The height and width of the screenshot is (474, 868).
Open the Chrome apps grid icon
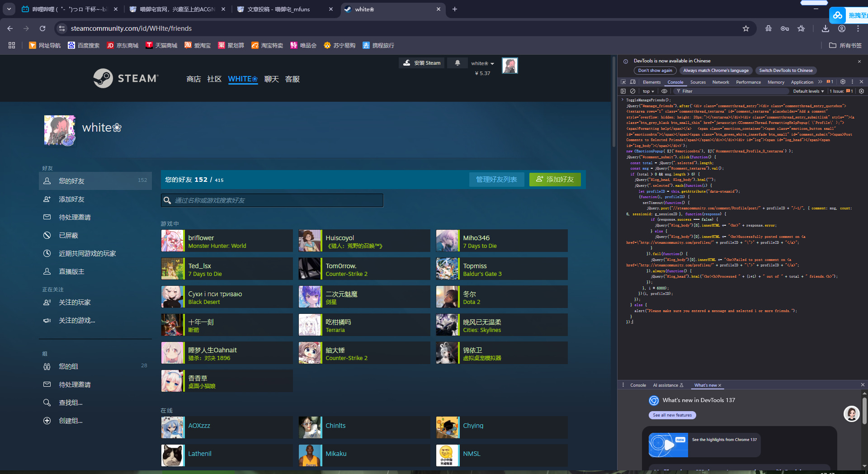coord(12,46)
